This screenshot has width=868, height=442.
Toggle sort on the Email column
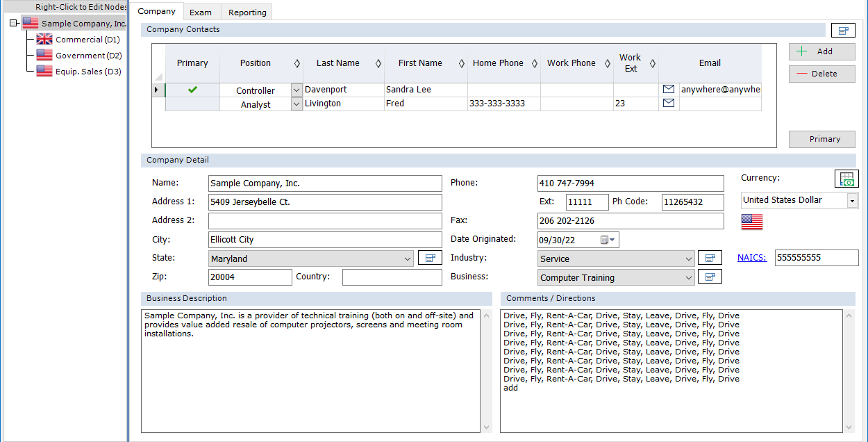(x=710, y=63)
